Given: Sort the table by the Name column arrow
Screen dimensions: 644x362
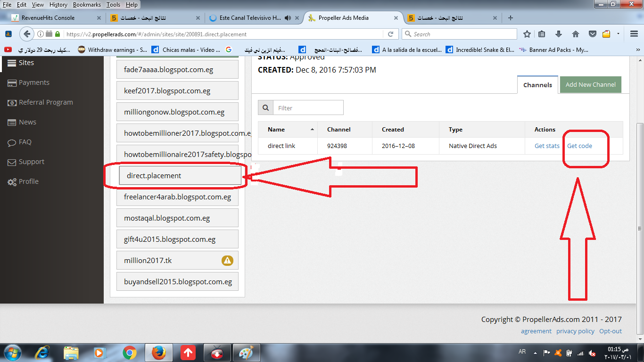Looking at the screenshot, I should tap(312, 130).
